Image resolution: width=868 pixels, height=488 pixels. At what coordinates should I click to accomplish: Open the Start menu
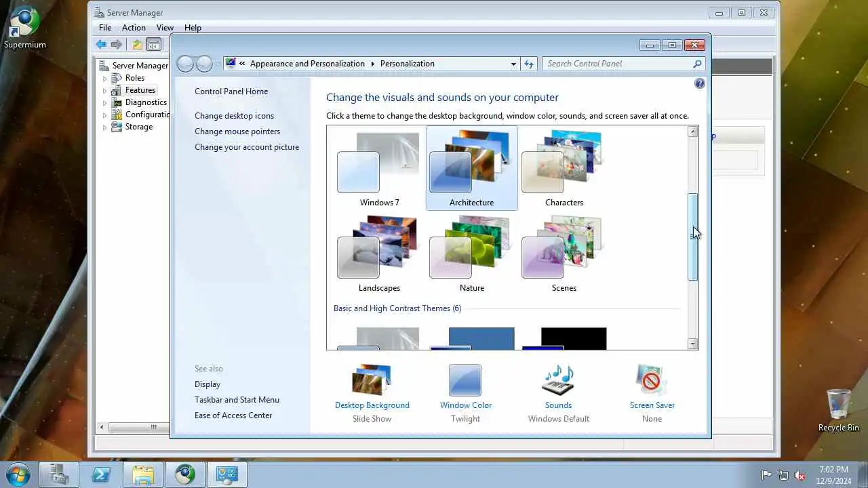coord(17,474)
